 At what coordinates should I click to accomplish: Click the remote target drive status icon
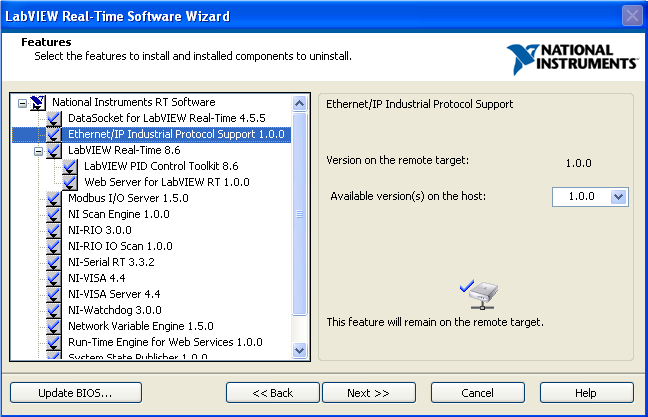479,295
